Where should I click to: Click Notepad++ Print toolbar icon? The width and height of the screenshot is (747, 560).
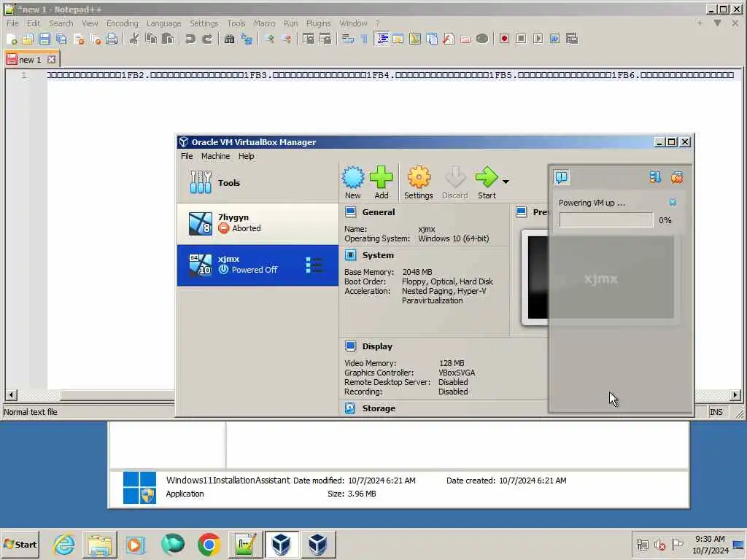coord(112,39)
